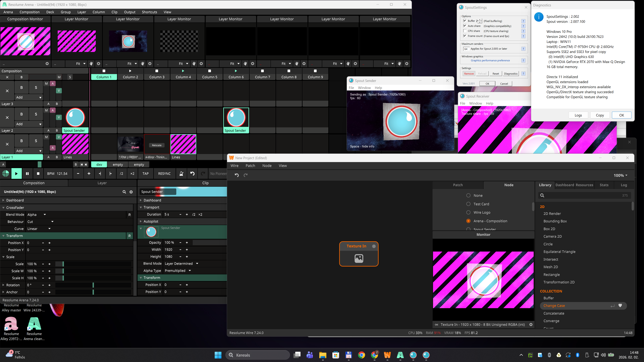Enable the CPU share checkbox

pyautogui.click(x=465, y=31)
